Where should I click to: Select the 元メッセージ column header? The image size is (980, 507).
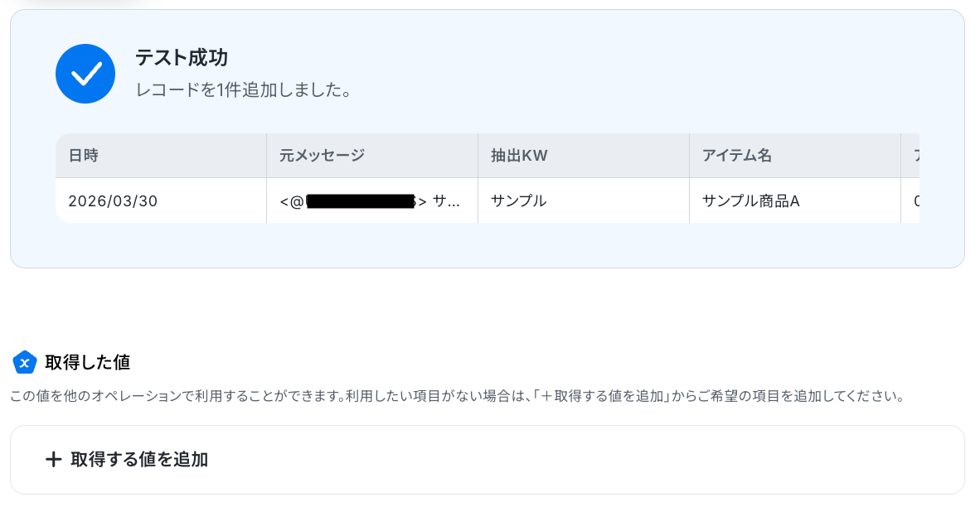(x=322, y=155)
